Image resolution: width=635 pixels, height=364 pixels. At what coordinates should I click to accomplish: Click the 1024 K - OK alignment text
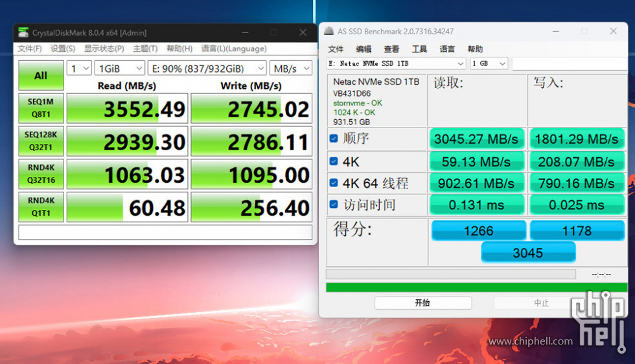pos(354,112)
